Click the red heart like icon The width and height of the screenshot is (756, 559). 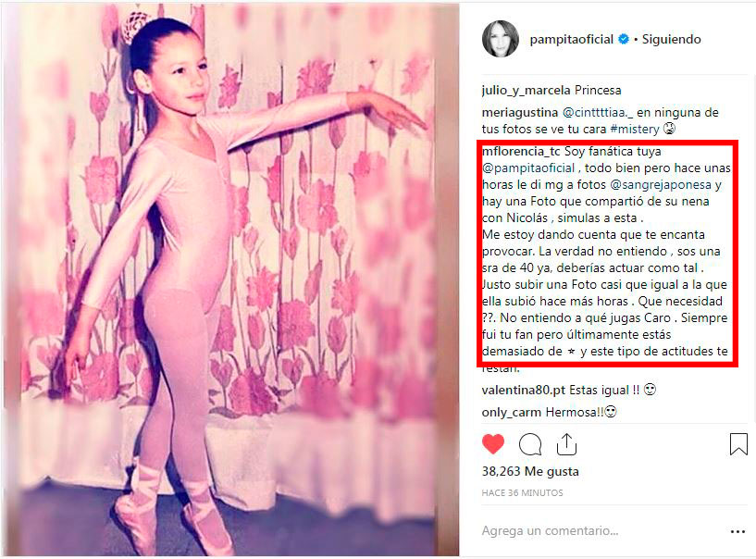(493, 443)
